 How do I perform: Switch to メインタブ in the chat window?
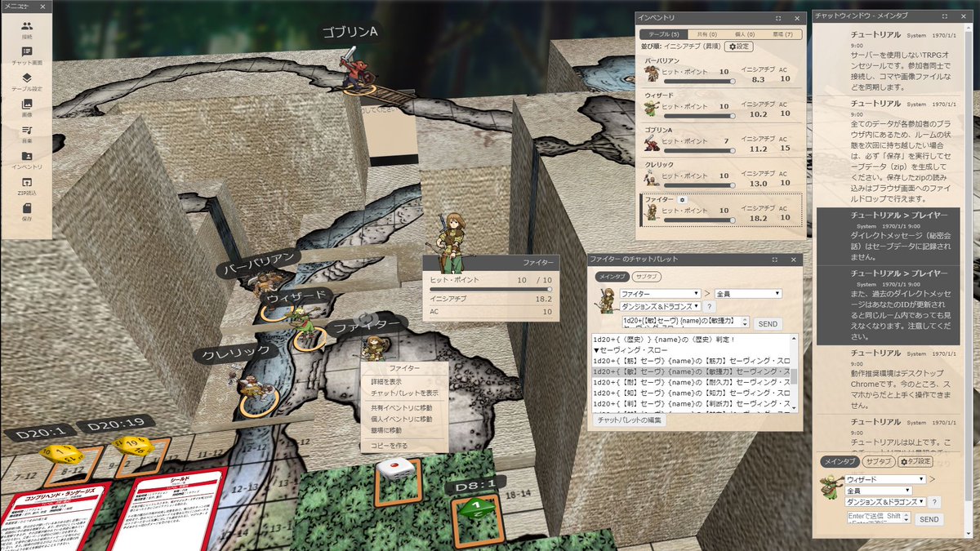839,461
